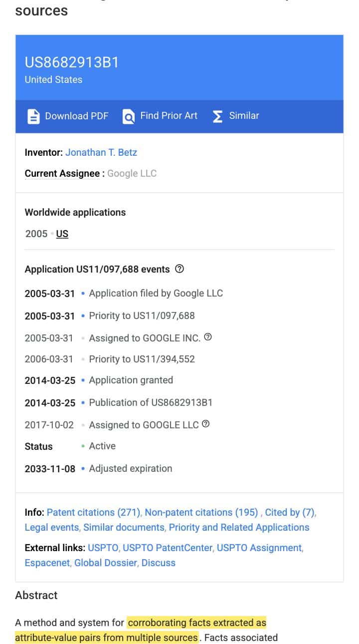Click 'Worldwide applications' heading
The height and width of the screenshot is (644, 359).
click(75, 212)
